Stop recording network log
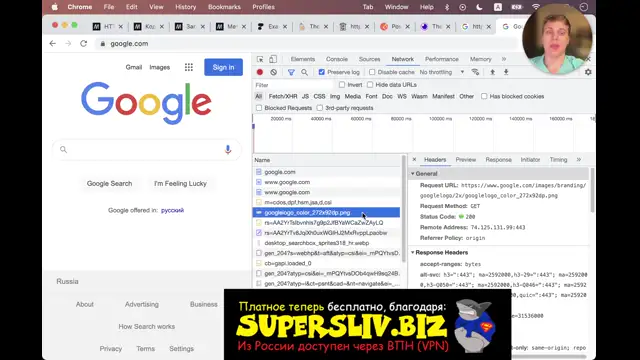This screenshot has width=640, height=360. [260, 72]
